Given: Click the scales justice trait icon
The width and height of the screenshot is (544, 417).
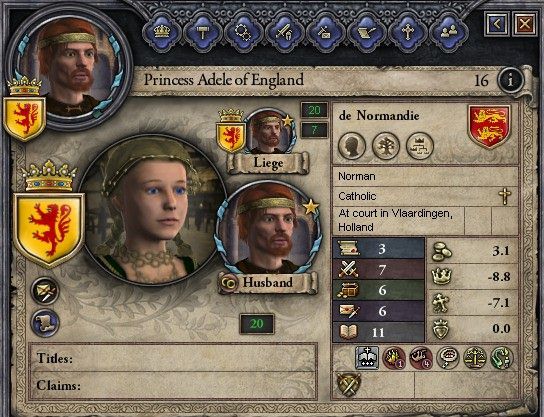Looking at the screenshot, I should (475, 358).
